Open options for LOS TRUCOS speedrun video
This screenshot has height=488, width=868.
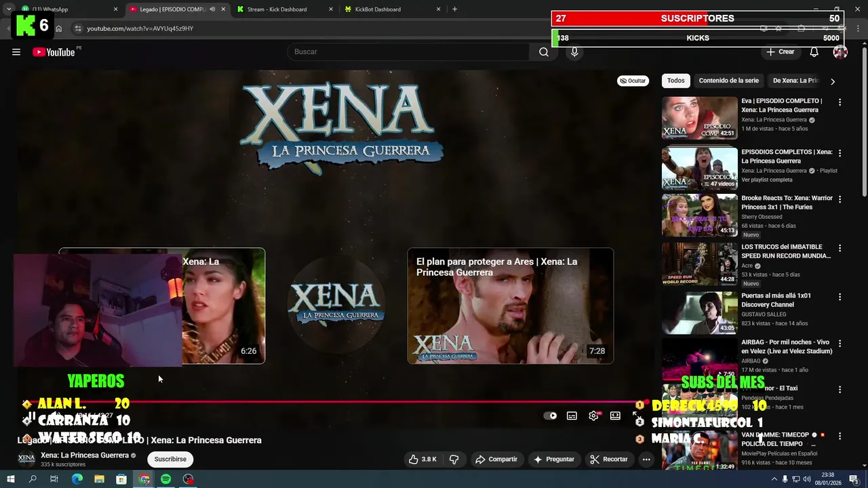[840, 249]
